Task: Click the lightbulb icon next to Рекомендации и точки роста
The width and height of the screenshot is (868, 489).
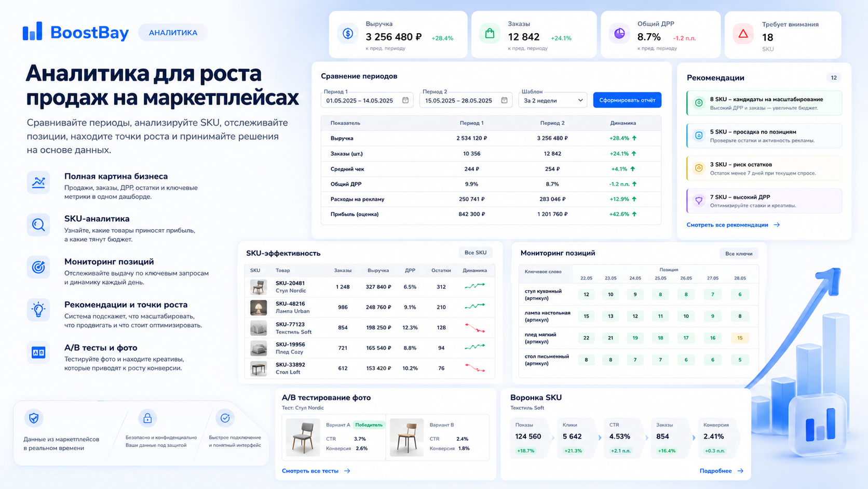Action: (38, 310)
